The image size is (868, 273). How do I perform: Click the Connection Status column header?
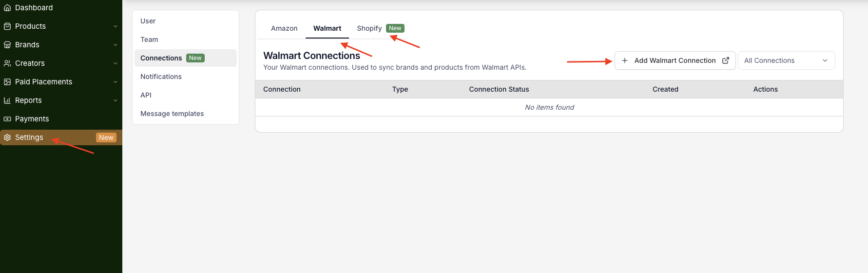click(x=499, y=89)
